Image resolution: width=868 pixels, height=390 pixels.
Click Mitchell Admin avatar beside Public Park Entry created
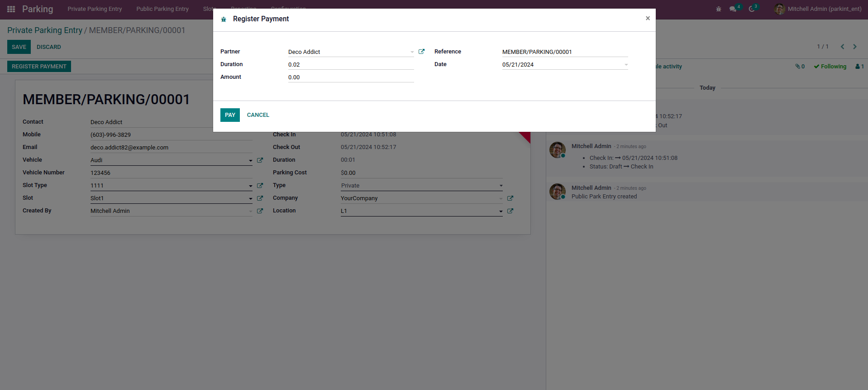[x=558, y=192]
